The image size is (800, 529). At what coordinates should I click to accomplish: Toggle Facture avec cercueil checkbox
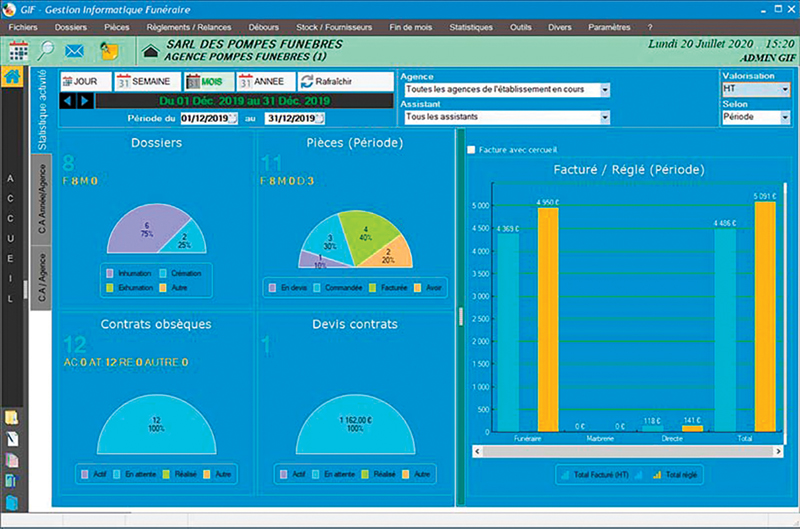click(471, 149)
